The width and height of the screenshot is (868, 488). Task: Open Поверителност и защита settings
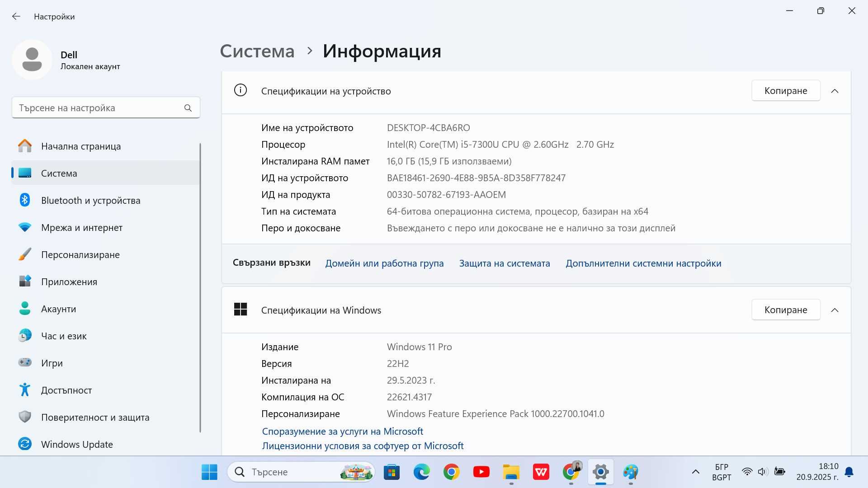pos(106,417)
